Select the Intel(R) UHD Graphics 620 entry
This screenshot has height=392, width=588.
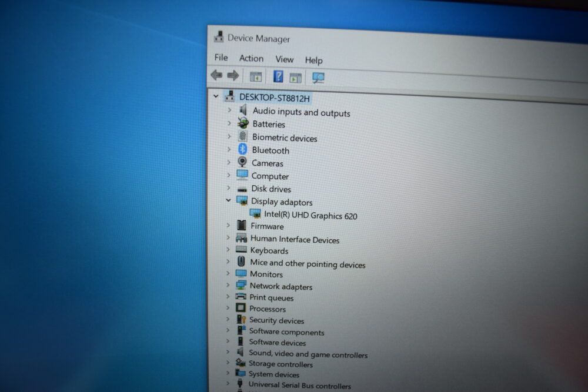310,215
